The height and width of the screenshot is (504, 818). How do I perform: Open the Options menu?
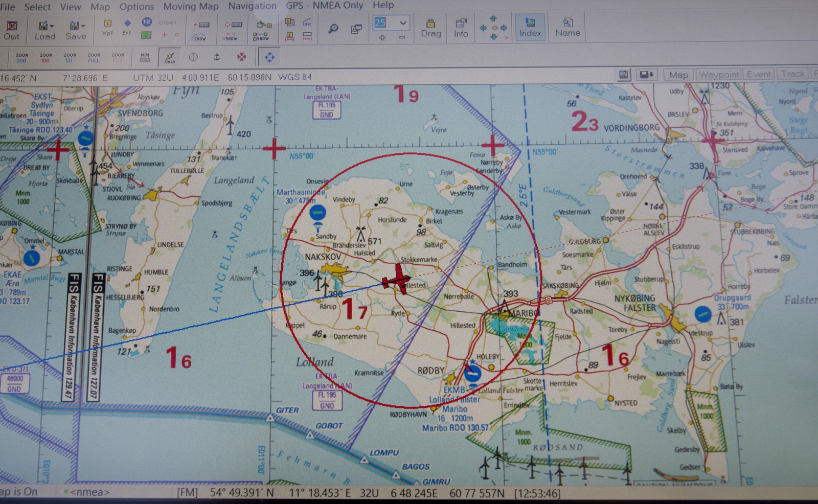click(x=137, y=7)
